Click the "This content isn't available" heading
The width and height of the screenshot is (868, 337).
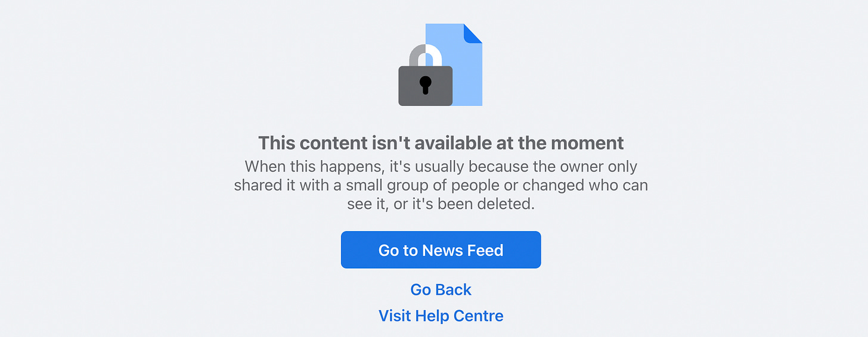pyautogui.click(x=441, y=143)
